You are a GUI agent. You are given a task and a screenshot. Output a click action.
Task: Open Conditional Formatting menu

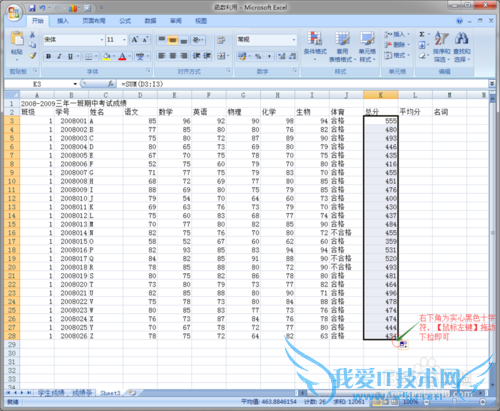315,46
